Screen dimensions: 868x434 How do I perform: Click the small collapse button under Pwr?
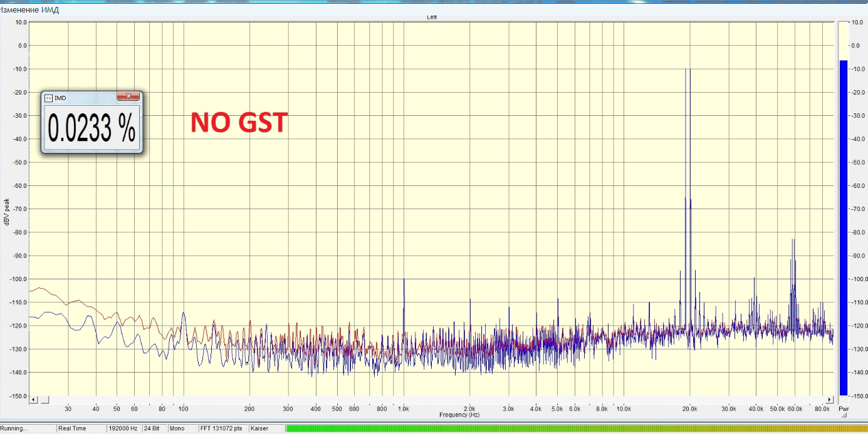(844, 415)
